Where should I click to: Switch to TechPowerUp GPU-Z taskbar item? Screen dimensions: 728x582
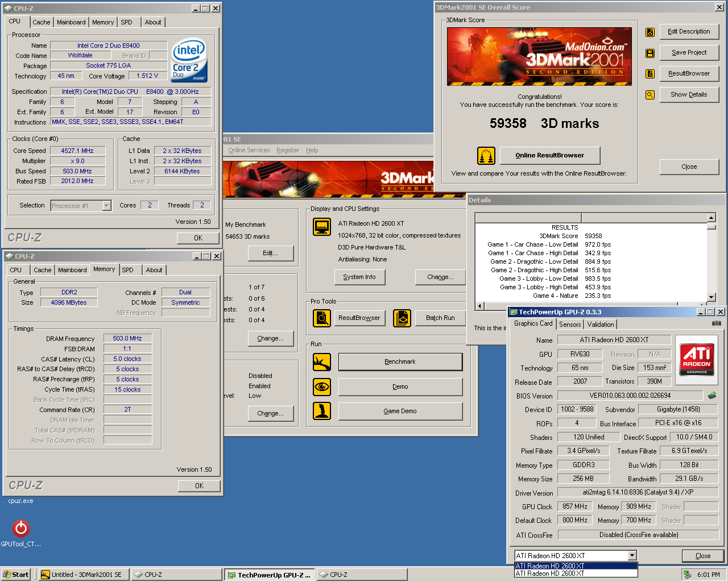pyautogui.click(x=270, y=575)
